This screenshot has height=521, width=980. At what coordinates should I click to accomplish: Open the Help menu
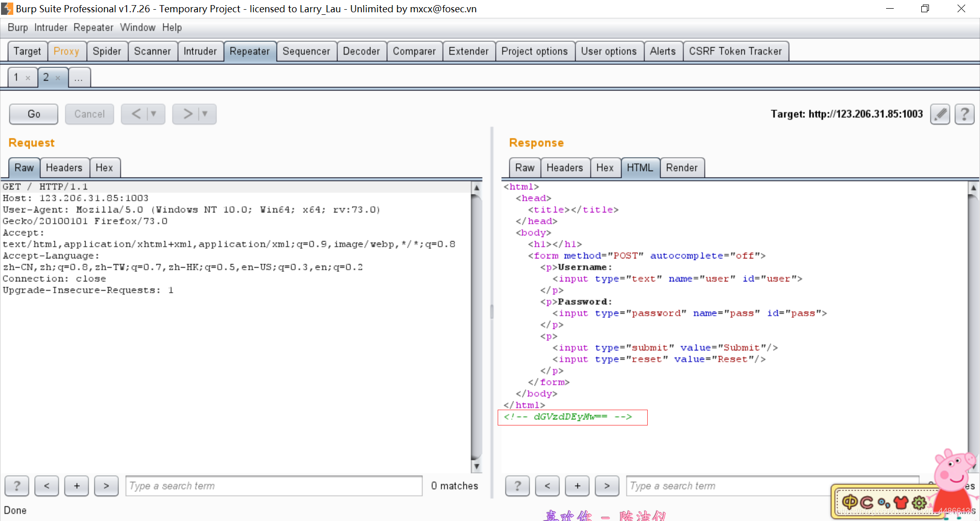pyautogui.click(x=172, y=28)
